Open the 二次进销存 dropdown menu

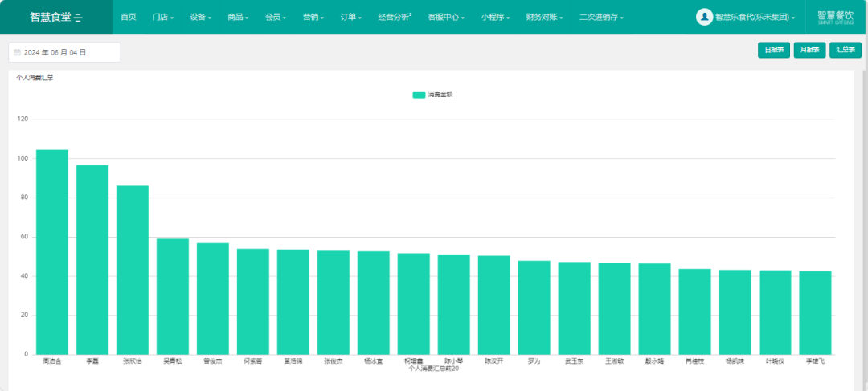(601, 17)
